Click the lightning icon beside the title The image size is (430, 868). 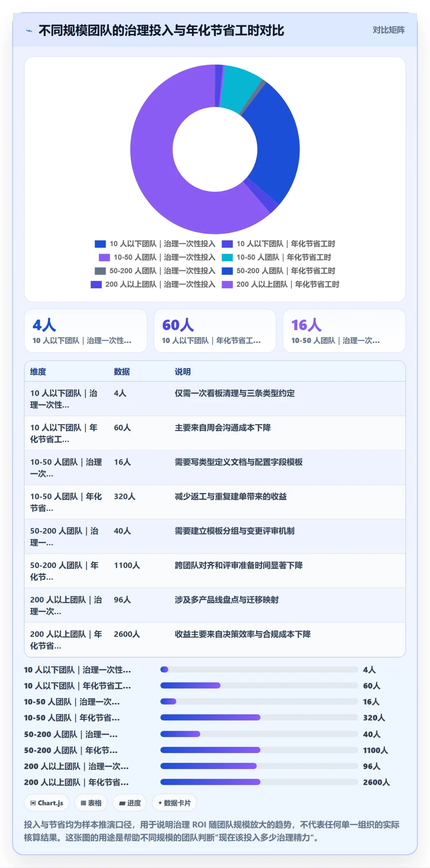click(x=29, y=31)
